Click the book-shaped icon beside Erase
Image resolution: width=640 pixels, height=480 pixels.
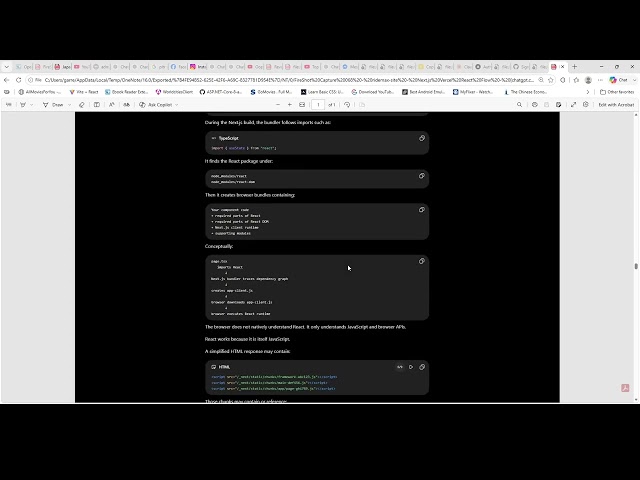click(97, 105)
